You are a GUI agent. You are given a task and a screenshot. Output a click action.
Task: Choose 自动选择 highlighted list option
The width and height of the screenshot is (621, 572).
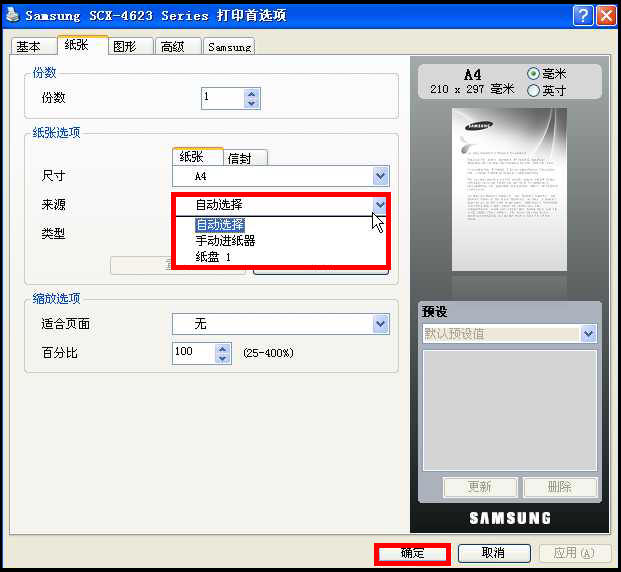coord(220,225)
